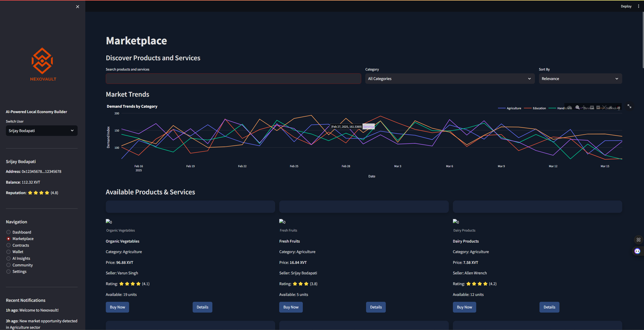The height and width of the screenshot is (330, 644).
Task: Open Details for Dairy Products
Action: coord(549,307)
